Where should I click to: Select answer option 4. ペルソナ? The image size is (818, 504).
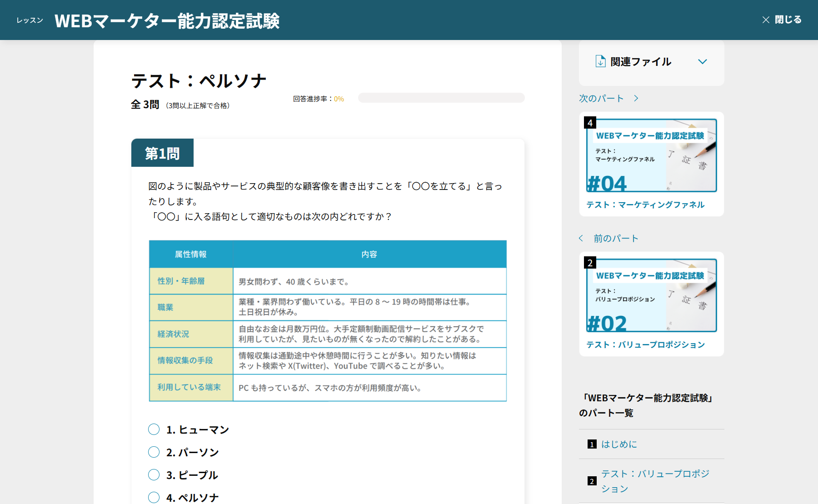click(154, 497)
